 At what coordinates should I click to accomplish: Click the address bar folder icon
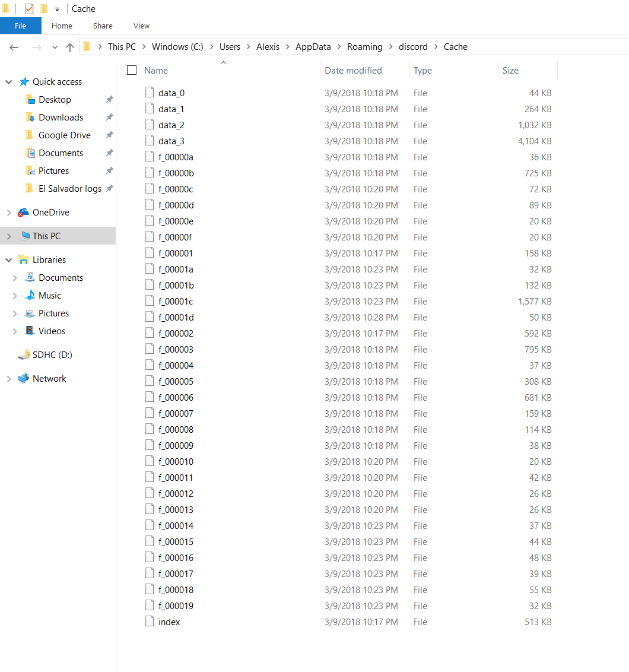pos(87,47)
